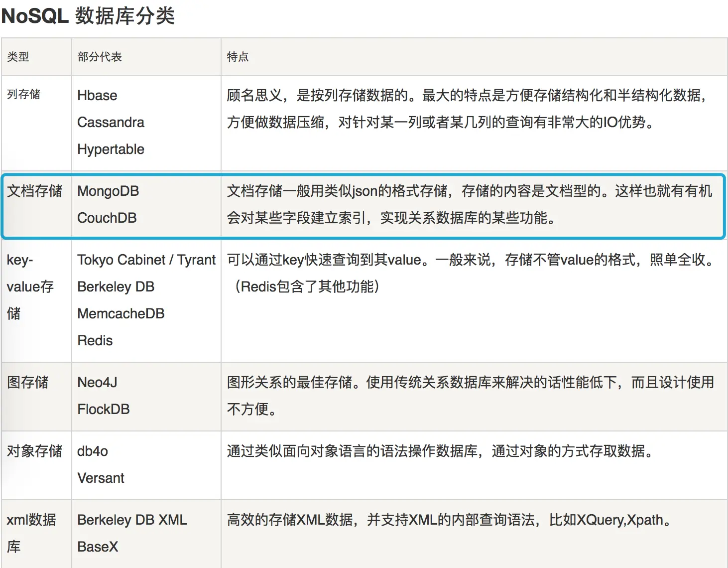Click the description starting '可以通过key快速查询'
The width and height of the screenshot is (728, 568).
click(471, 273)
